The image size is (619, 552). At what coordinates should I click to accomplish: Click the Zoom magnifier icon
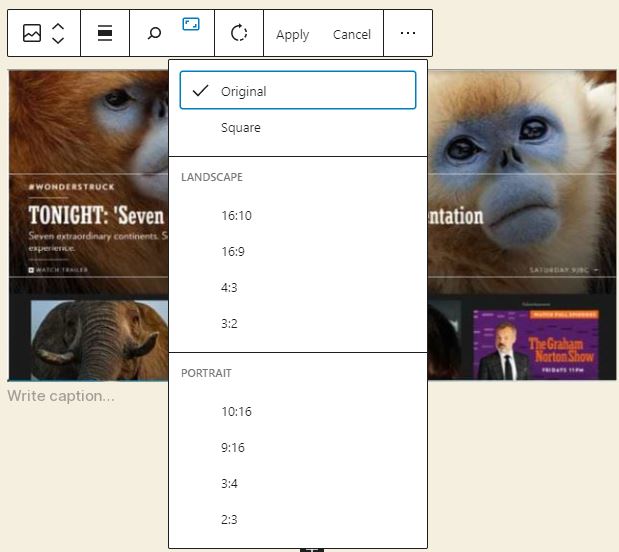[x=154, y=33]
